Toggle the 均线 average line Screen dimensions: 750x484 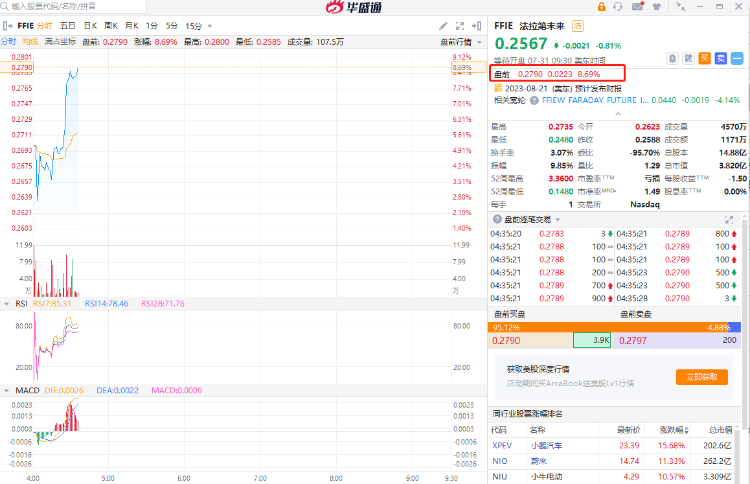[30, 42]
